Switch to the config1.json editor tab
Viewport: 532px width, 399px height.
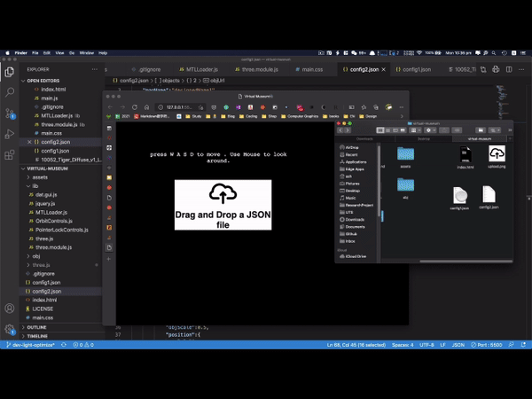[x=415, y=69]
